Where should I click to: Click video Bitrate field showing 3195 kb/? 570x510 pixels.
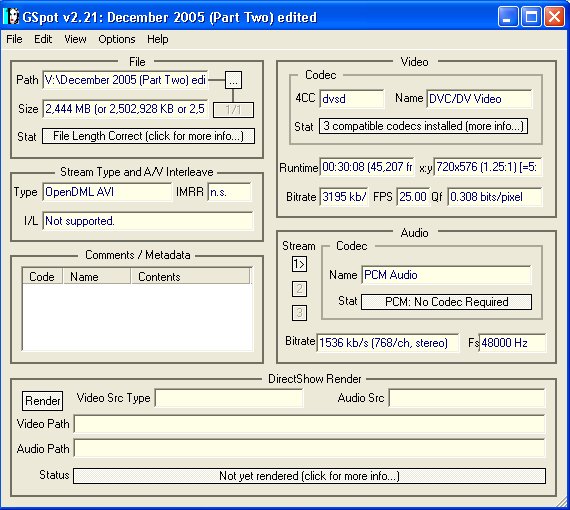pos(344,197)
